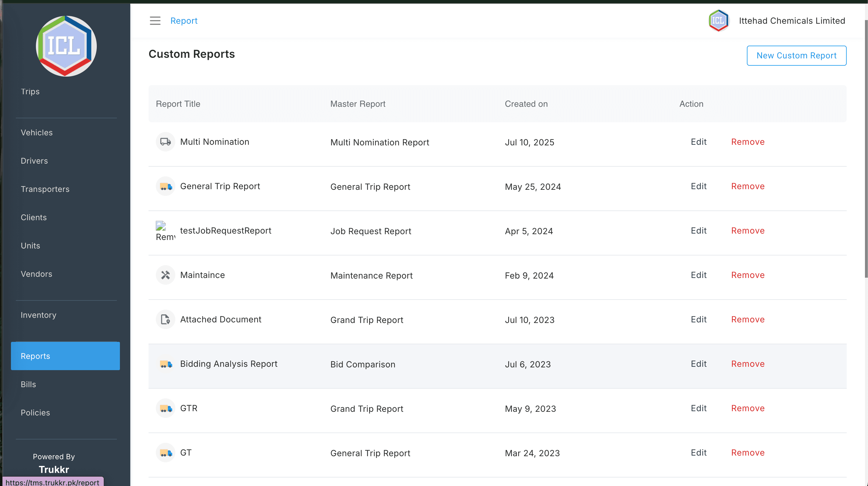Viewport: 868px width, 486px height.
Task: Click the Attached Document file icon
Action: tap(165, 319)
